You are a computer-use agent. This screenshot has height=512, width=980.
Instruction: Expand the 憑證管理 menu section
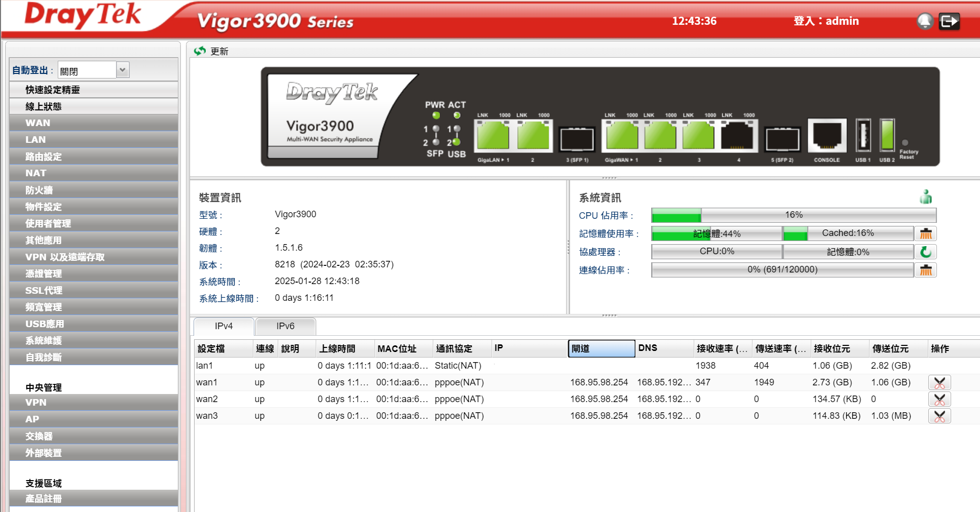tap(93, 273)
